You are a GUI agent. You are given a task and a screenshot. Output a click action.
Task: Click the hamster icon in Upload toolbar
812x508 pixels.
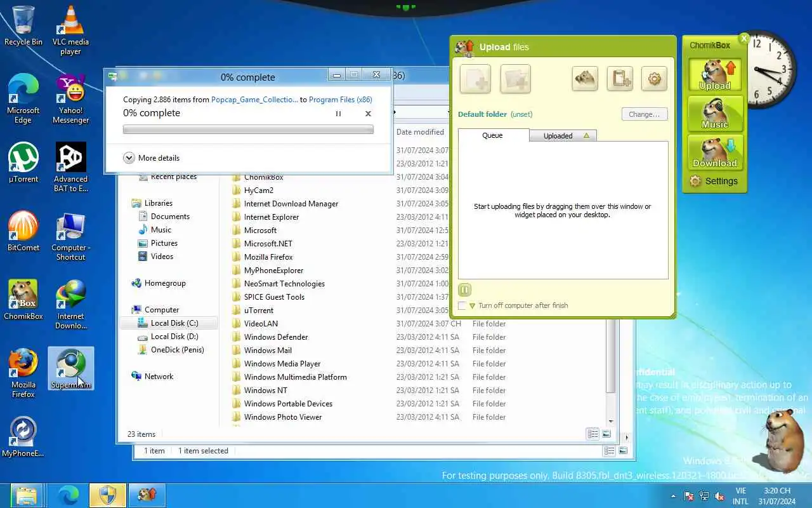coord(585,79)
